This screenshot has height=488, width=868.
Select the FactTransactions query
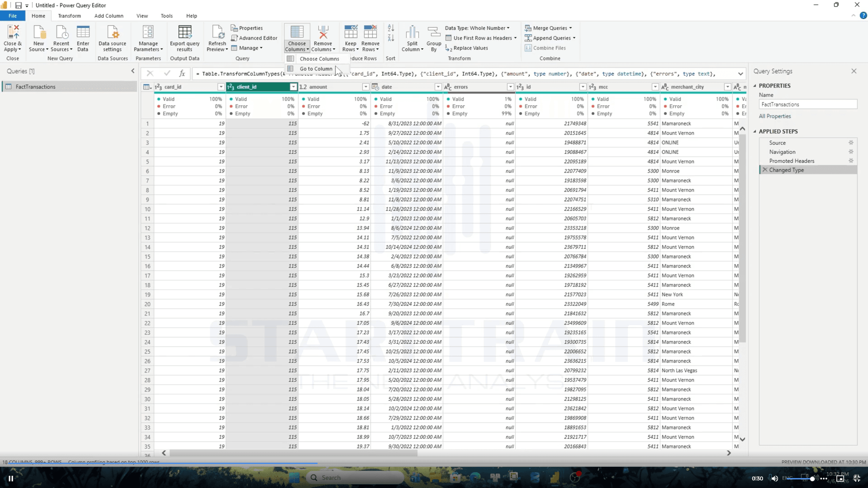click(x=70, y=87)
